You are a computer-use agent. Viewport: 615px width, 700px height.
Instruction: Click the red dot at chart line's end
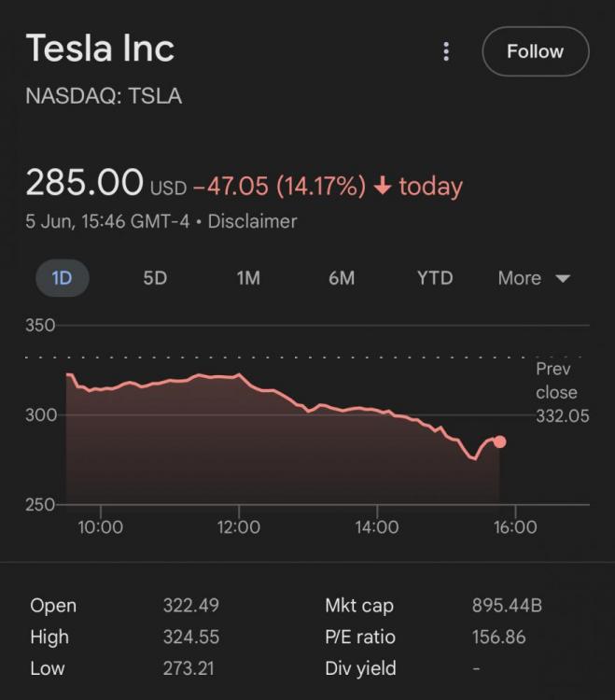click(499, 441)
